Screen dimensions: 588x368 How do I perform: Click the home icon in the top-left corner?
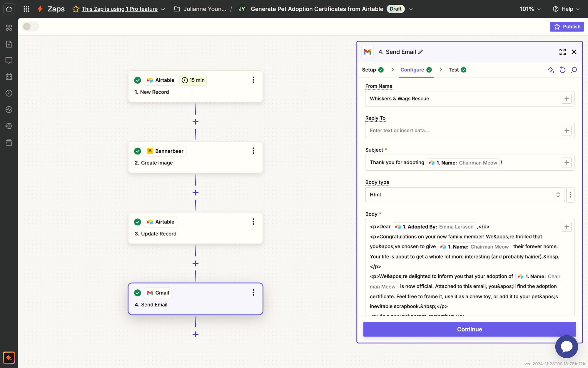click(x=9, y=9)
